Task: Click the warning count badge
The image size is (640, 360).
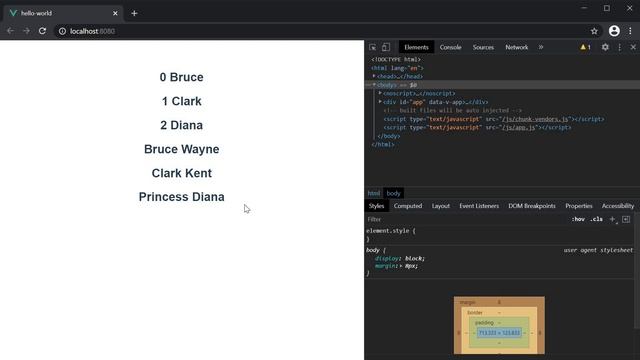Action: pos(585,47)
